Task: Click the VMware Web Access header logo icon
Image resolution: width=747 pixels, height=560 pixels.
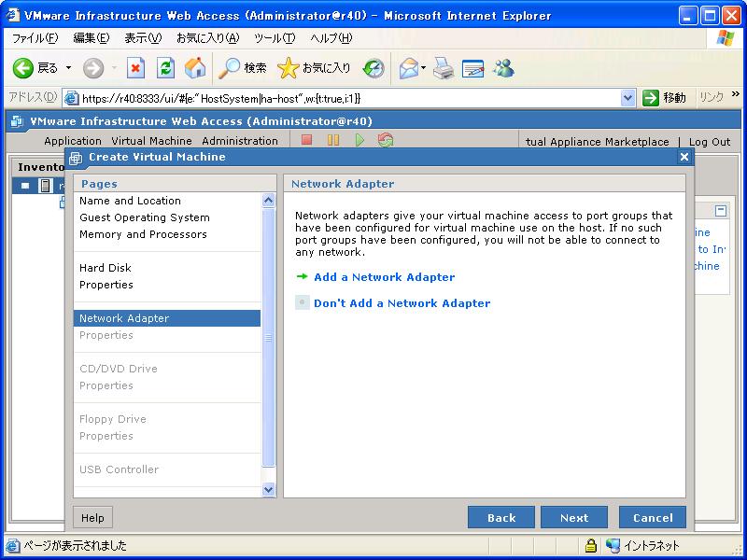Action: (17, 121)
